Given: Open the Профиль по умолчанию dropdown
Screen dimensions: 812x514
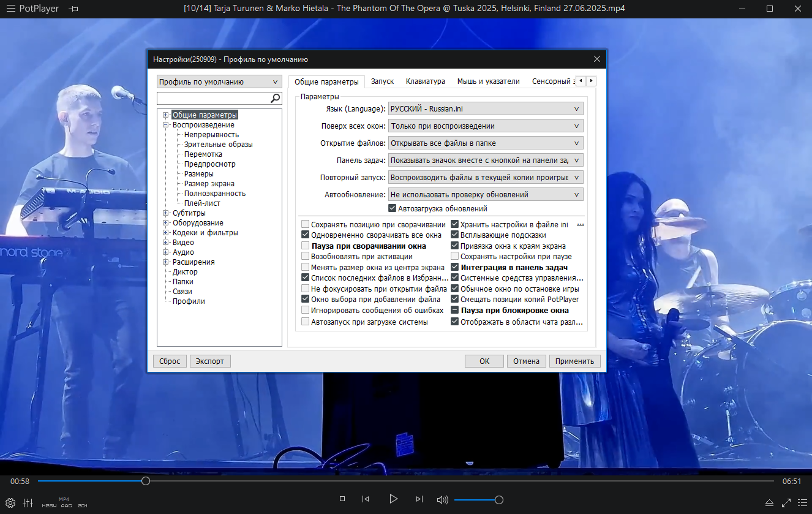Looking at the screenshot, I should [x=219, y=82].
